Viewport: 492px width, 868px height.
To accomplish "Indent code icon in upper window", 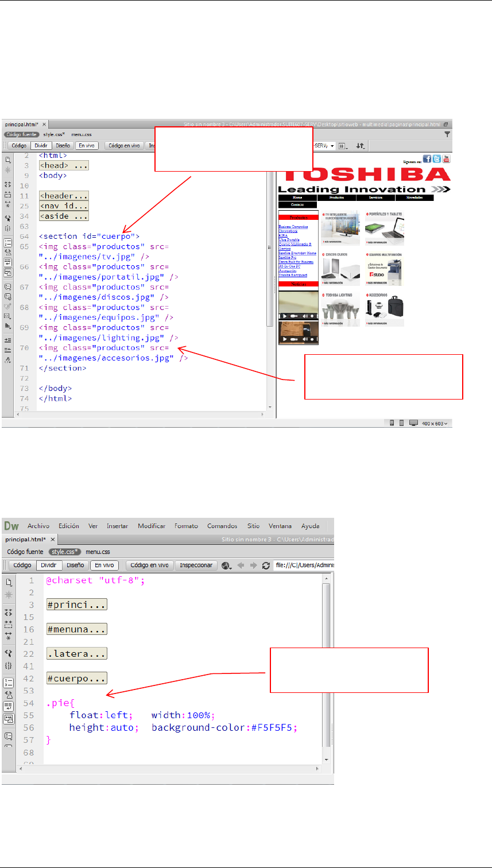I will 8,340.
